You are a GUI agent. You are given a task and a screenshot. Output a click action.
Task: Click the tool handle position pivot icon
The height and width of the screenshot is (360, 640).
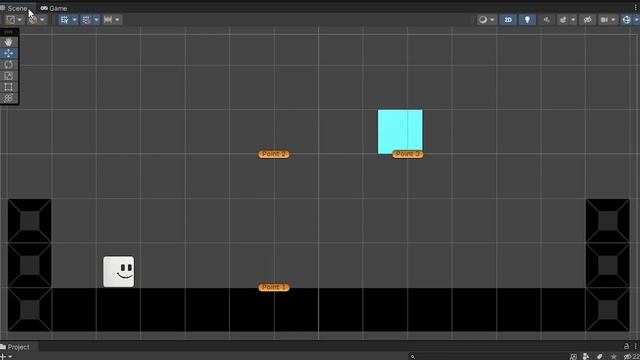pyautogui.click(x=10, y=20)
